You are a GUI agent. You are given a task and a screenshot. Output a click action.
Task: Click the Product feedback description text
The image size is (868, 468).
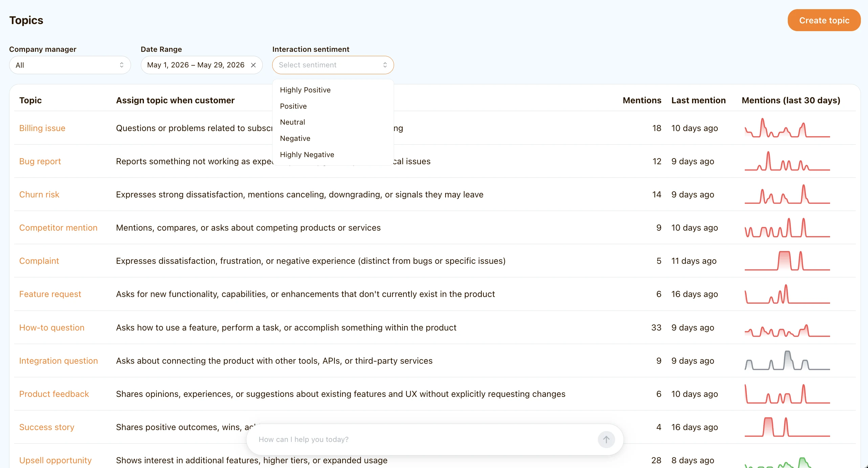(341, 394)
